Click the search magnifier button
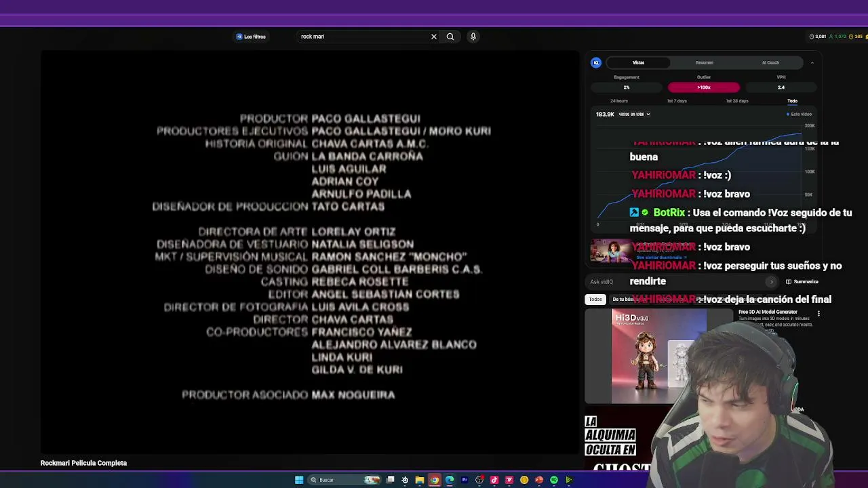 (450, 37)
